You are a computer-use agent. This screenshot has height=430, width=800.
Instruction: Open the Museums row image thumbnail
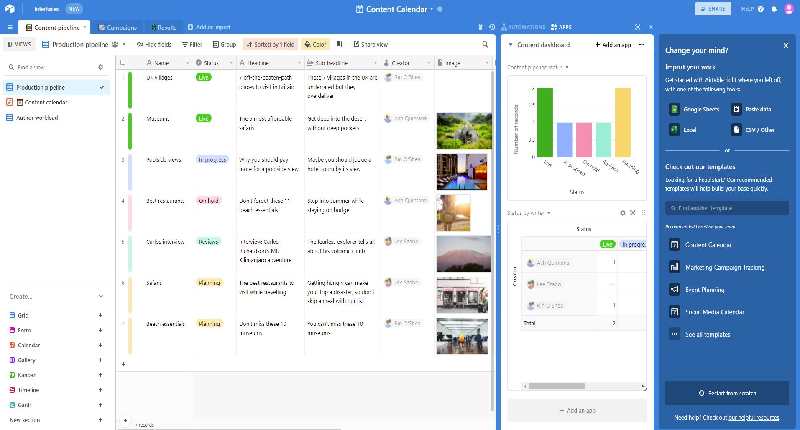tap(464, 131)
